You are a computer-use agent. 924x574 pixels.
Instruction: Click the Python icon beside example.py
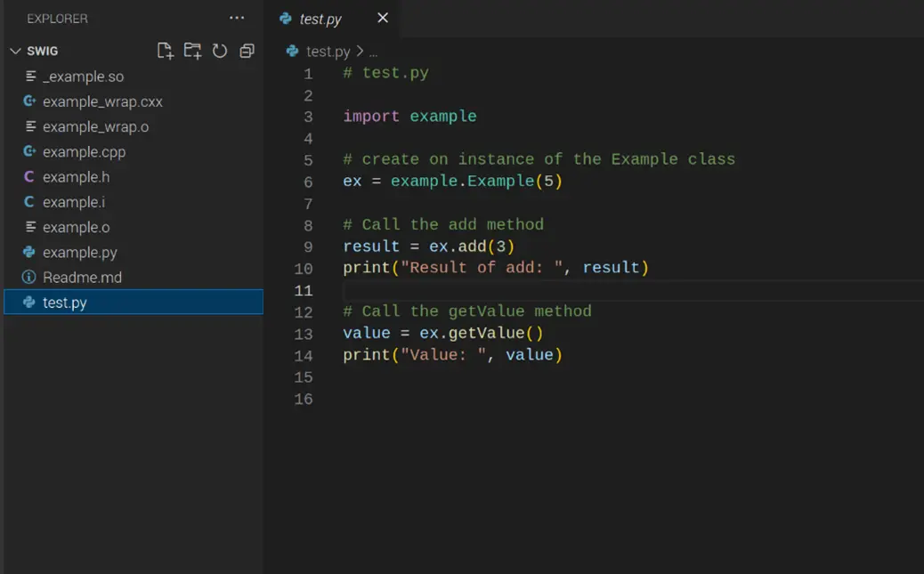pyautogui.click(x=28, y=252)
